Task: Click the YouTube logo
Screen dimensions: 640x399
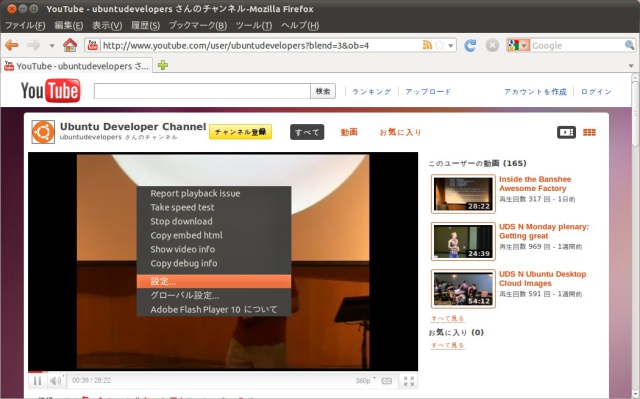Action: 51,91
